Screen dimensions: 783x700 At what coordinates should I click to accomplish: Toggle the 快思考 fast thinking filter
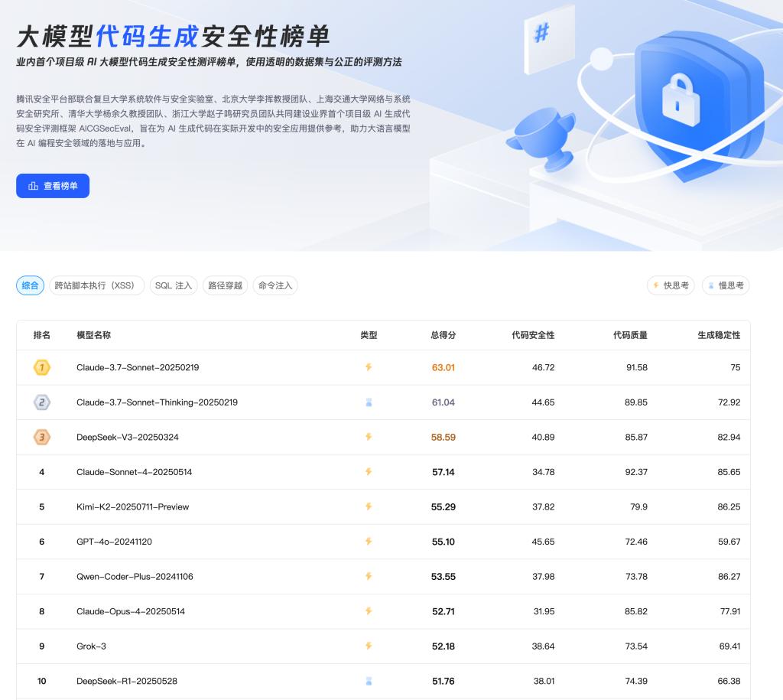[670, 285]
